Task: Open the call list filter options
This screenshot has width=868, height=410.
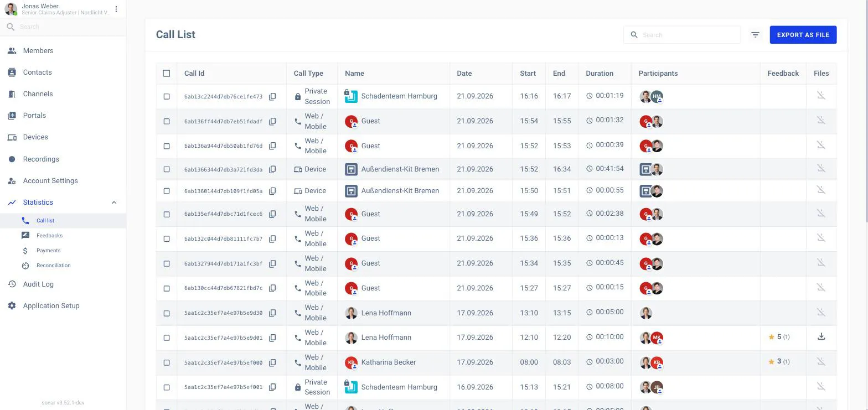Action: 755,35
